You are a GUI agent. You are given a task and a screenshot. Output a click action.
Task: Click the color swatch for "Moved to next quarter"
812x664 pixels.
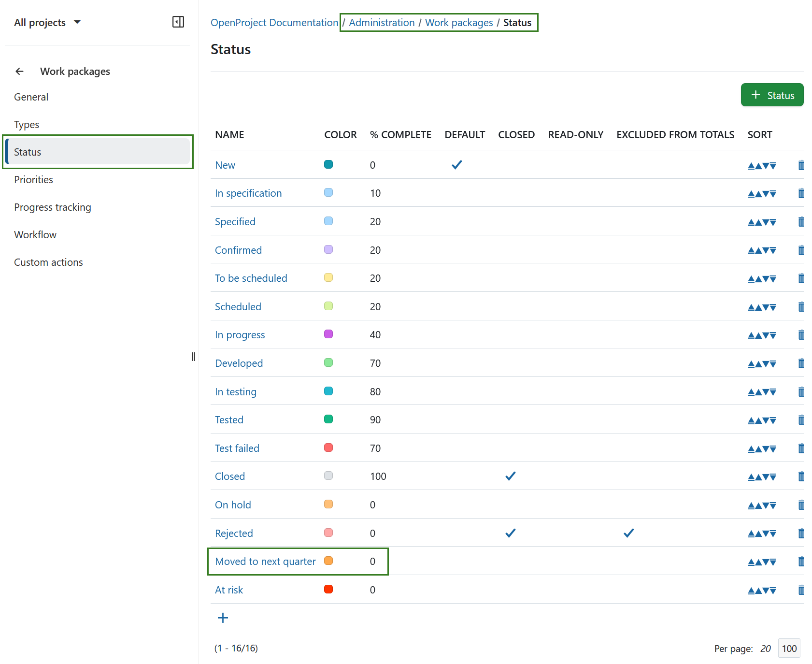328,561
